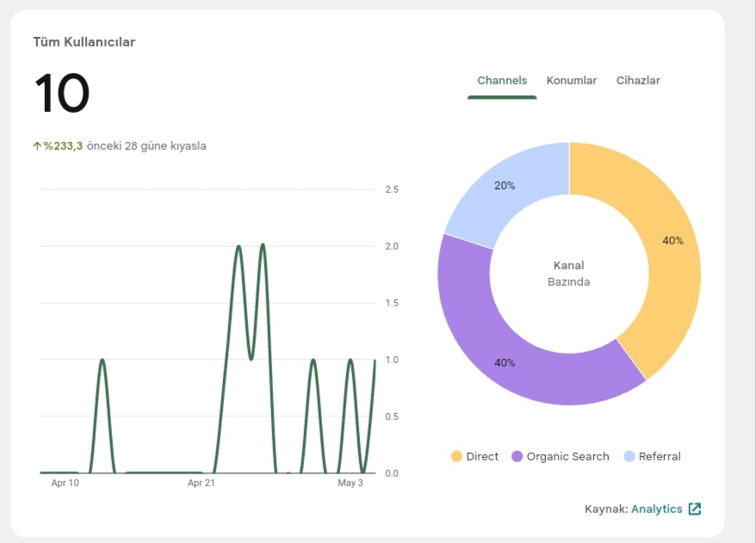This screenshot has height=543, width=756.
Task: Click the May 3 axis date label
Action: coord(350,483)
